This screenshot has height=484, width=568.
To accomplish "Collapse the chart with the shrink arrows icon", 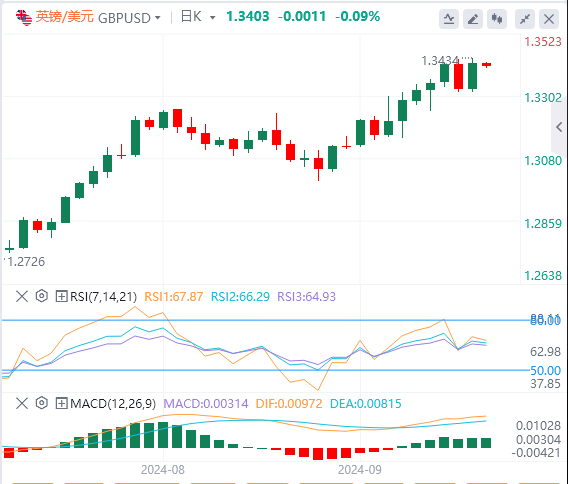I will coord(525,19).
